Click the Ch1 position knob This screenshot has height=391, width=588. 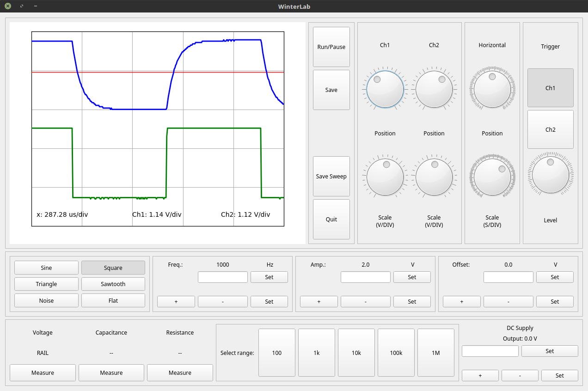point(385,89)
